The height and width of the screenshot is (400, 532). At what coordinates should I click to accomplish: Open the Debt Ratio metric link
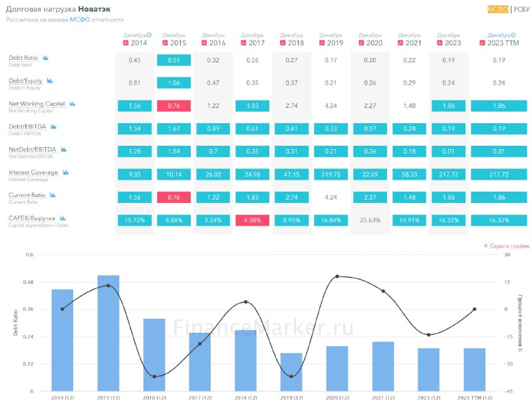click(x=23, y=58)
